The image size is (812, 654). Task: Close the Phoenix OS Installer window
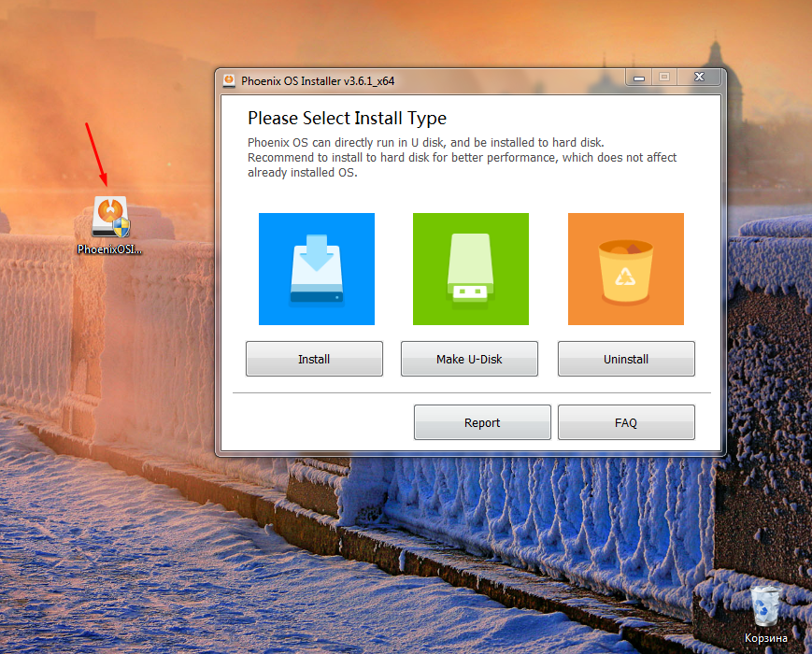699,78
